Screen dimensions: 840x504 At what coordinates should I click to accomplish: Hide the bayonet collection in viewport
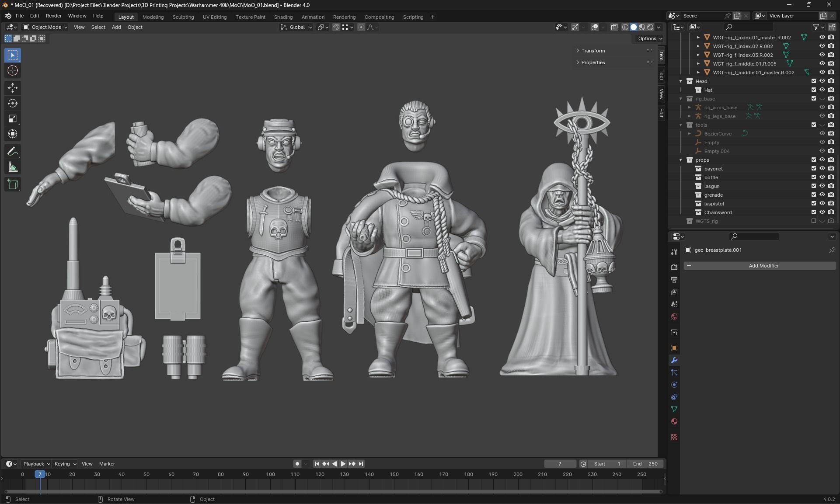pos(822,169)
